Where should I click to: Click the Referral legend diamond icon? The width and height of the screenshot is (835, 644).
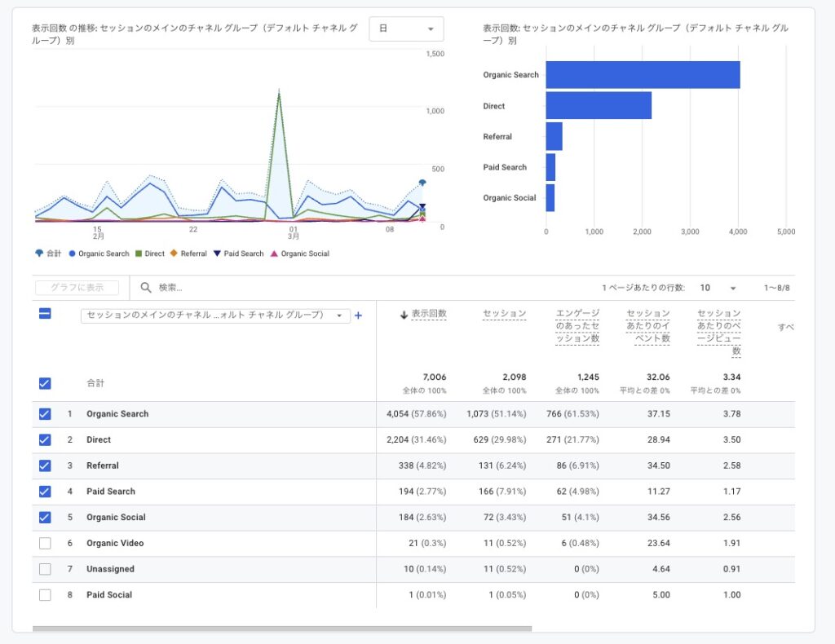pyautogui.click(x=174, y=254)
